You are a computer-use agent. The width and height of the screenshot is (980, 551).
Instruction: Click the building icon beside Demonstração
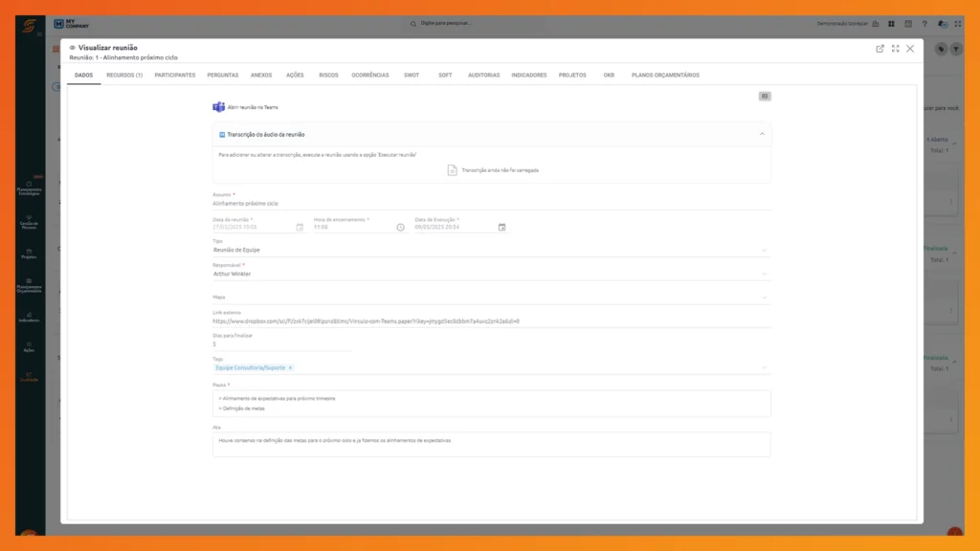pos(876,24)
